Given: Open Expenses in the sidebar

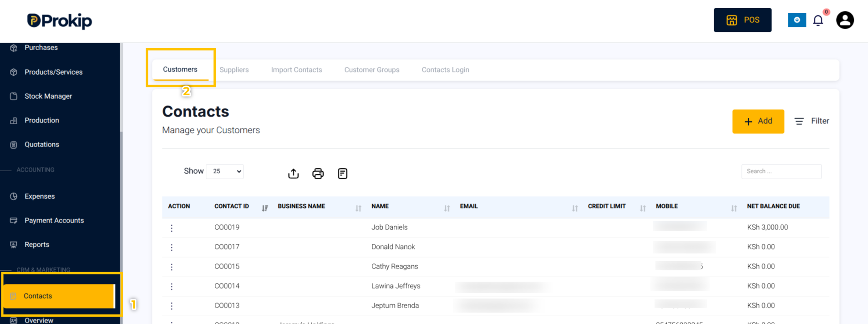Looking at the screenshot, I should (40, 196).
